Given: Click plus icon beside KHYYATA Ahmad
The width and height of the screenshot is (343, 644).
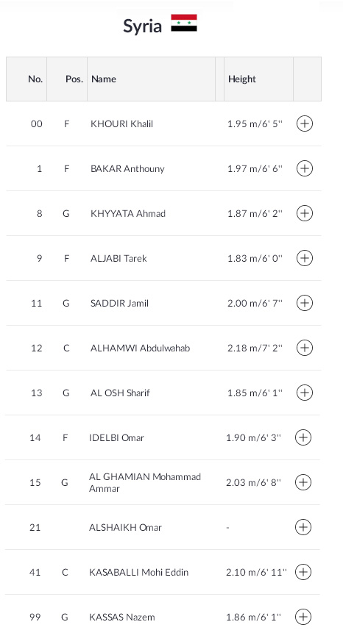Looking at the screenshot, I should (x=304, y=213).
